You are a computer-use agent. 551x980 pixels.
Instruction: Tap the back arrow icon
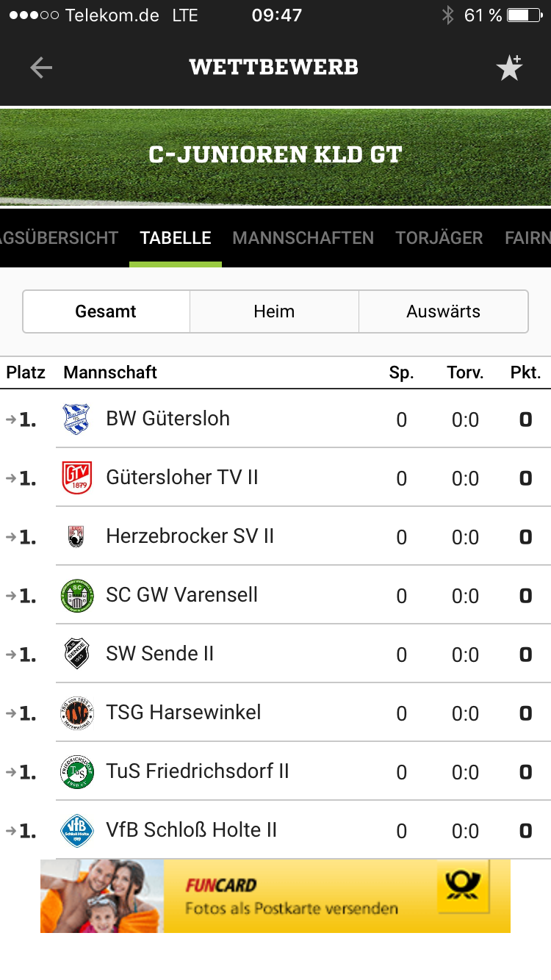pyautogui.click(x=41, y=68)
